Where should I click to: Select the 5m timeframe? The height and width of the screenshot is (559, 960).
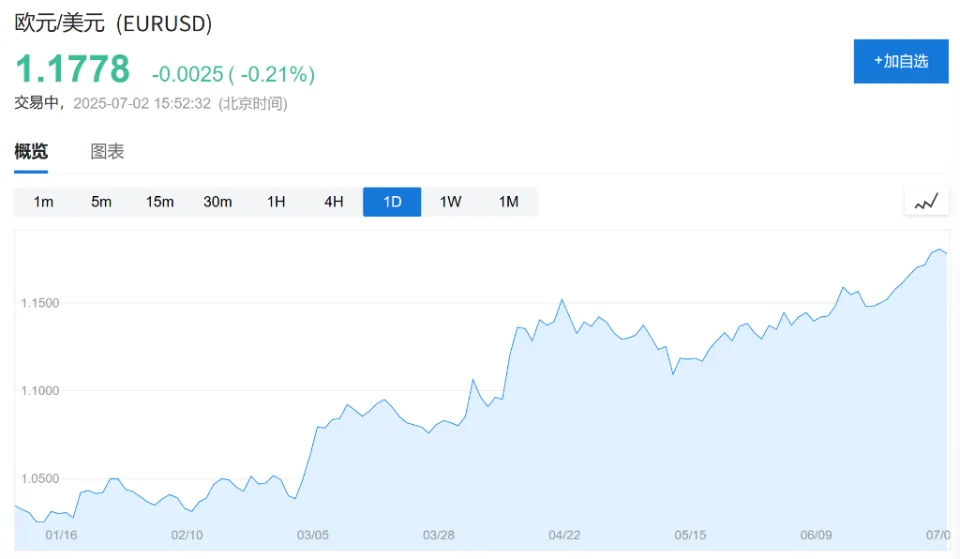click(x=101, y=202)
